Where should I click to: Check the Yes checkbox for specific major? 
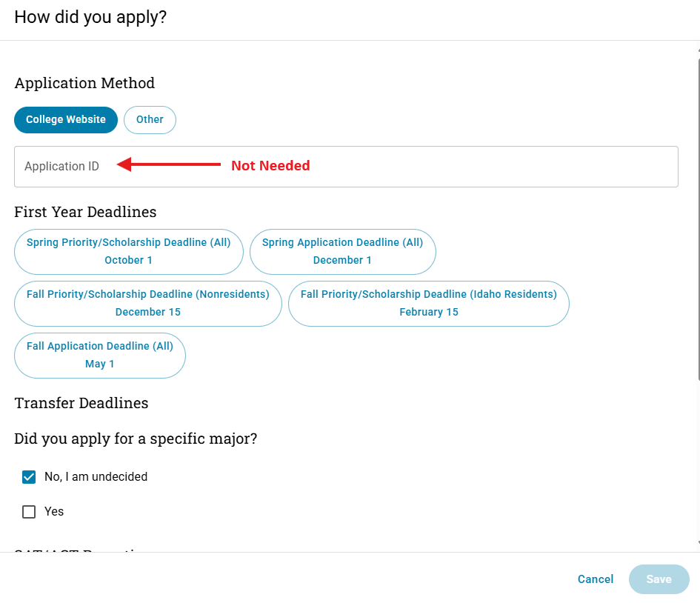pyautogui.click(x=29, y=512)
